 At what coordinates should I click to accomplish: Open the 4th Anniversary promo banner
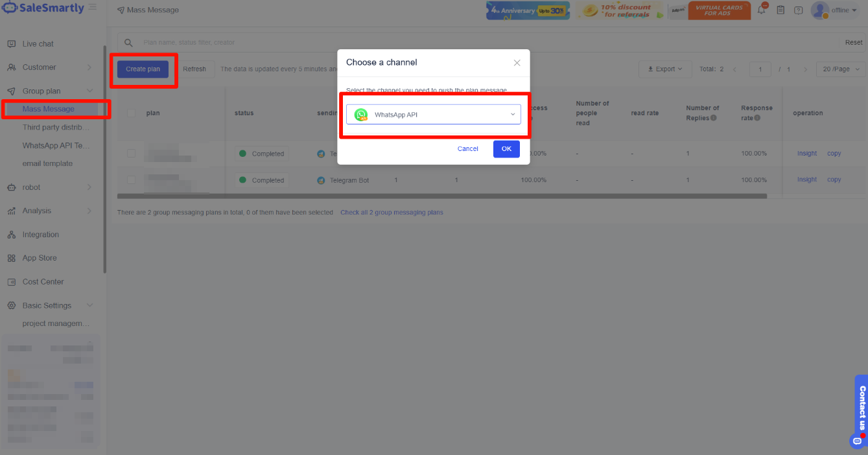(x=528, y=10)
